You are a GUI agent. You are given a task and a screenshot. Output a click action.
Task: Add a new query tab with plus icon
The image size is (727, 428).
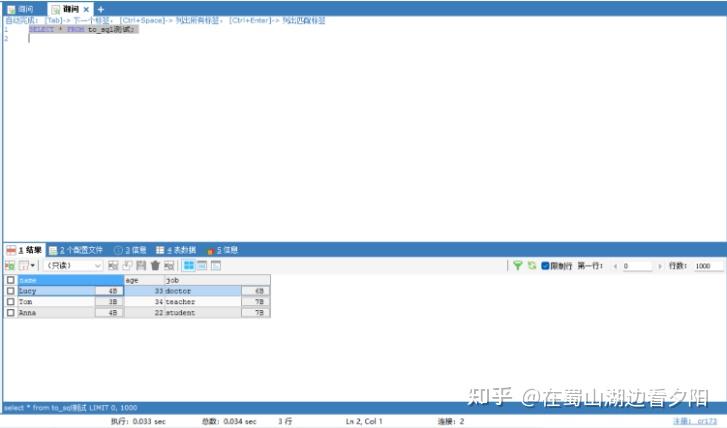click(x=101, y=9)
